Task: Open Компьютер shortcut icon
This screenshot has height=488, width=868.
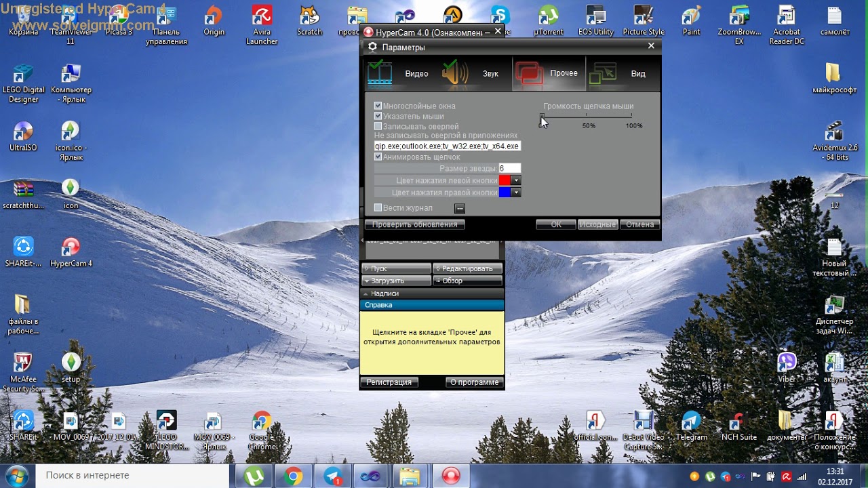Action: pyautogui.click(x=71, y=83)
